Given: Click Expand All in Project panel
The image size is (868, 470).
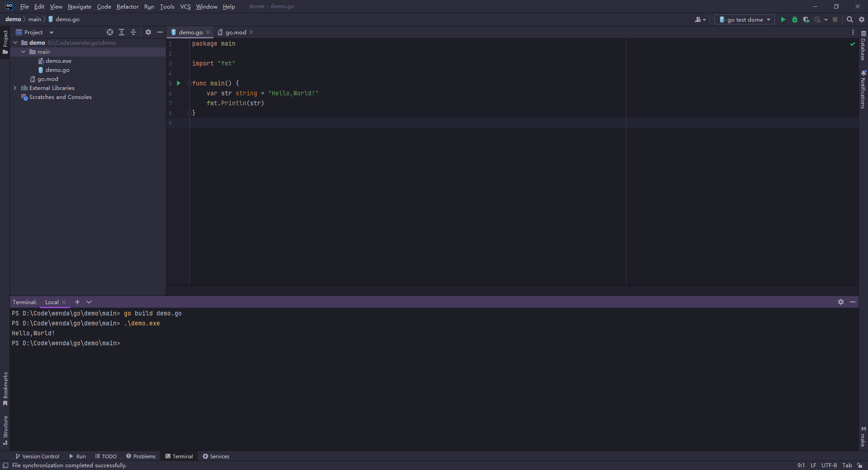Looking at the screenshot, I should click(122, 32).
